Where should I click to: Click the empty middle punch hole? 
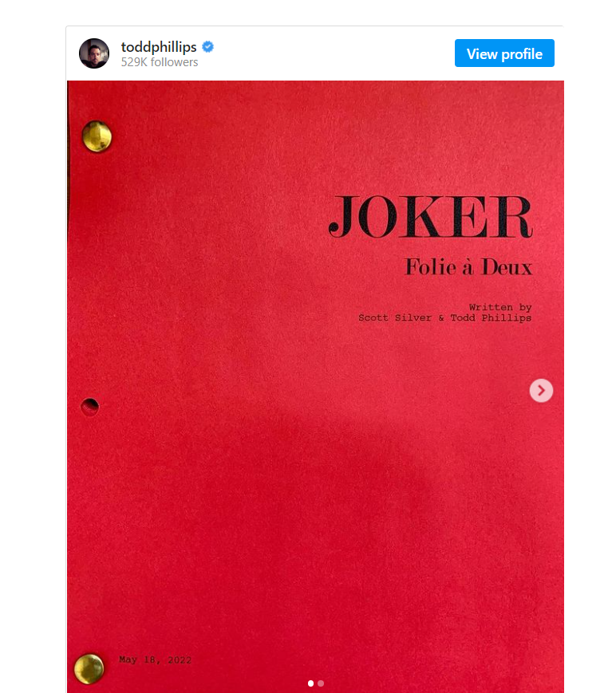(90, 407)
